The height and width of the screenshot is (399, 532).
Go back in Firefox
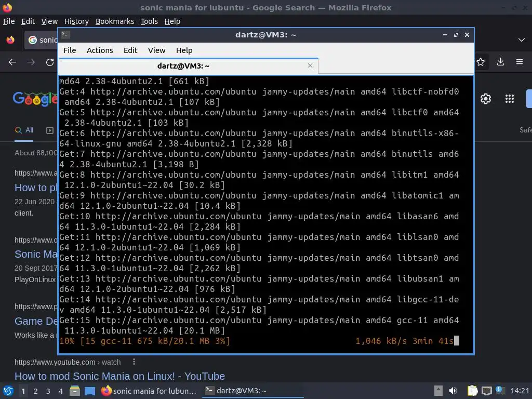12,62
